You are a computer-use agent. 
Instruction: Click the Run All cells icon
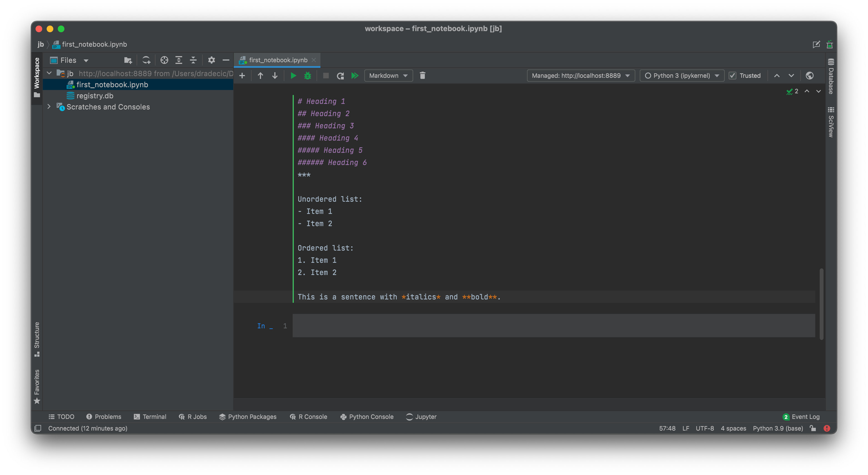point(355,76)
